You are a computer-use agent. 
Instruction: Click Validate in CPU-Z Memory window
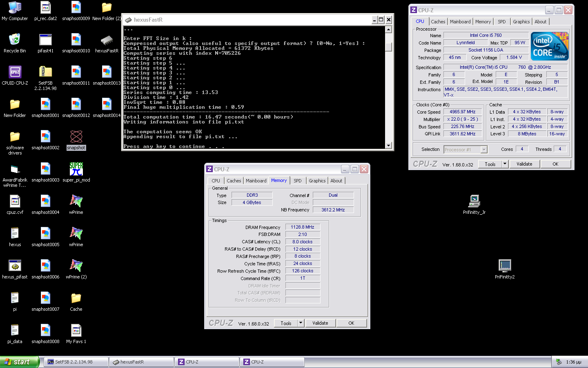pos(320,323)
